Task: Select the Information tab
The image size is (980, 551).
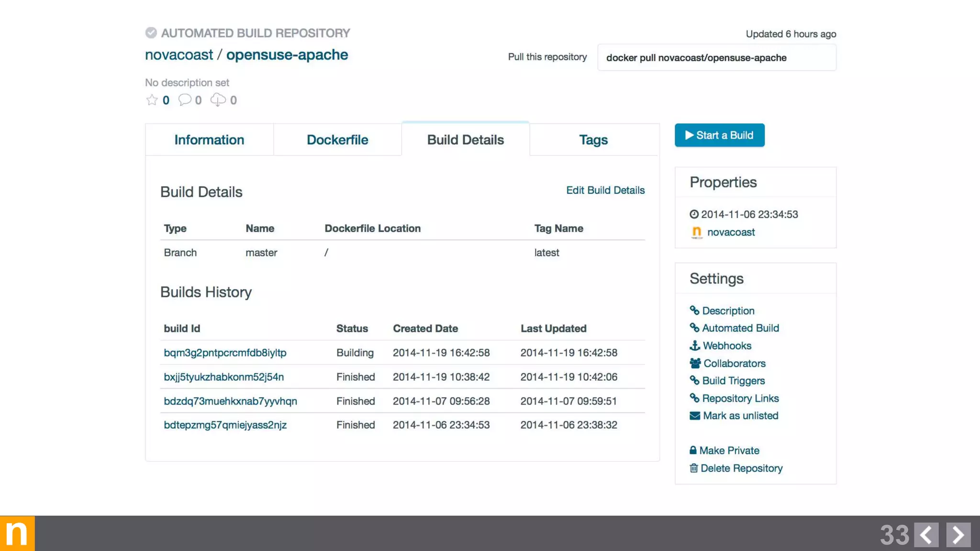Action: point(209,140)
